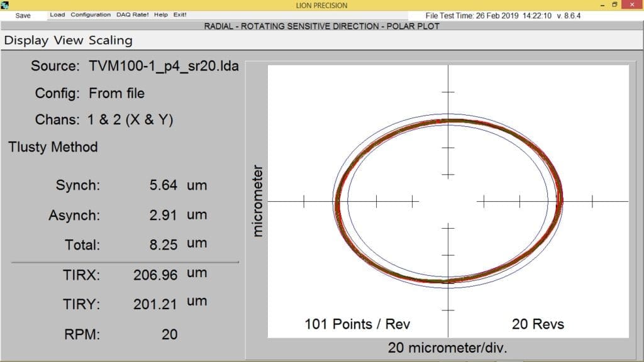
Task: Restore down the application window
Action: pyautogui.click(x=615, y=5)
